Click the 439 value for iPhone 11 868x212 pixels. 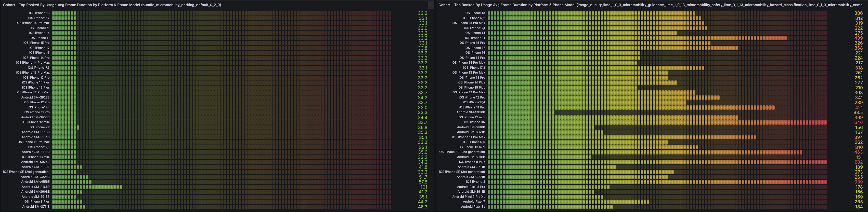[858, 38]
